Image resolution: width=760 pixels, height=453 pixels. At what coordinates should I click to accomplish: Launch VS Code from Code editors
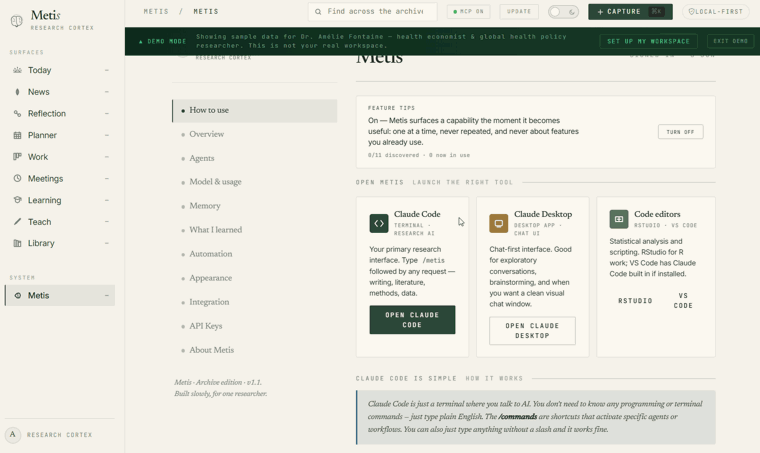click(x=683, y=301)
